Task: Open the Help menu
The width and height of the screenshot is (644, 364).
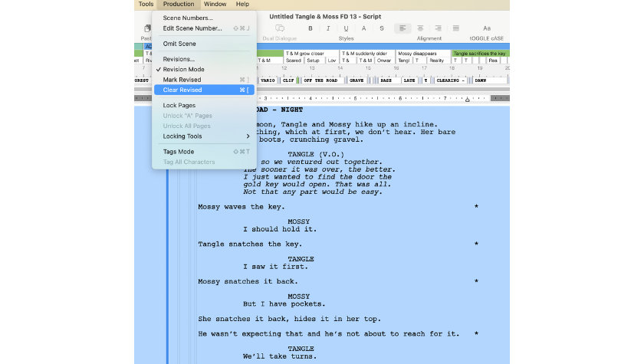Action: [x=242, y=5]
